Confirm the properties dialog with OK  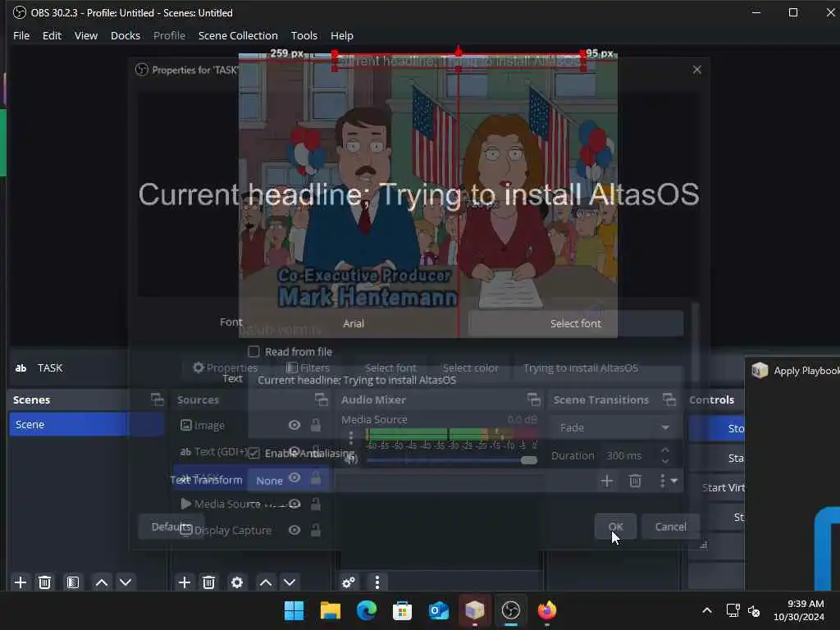click(615, 527)
